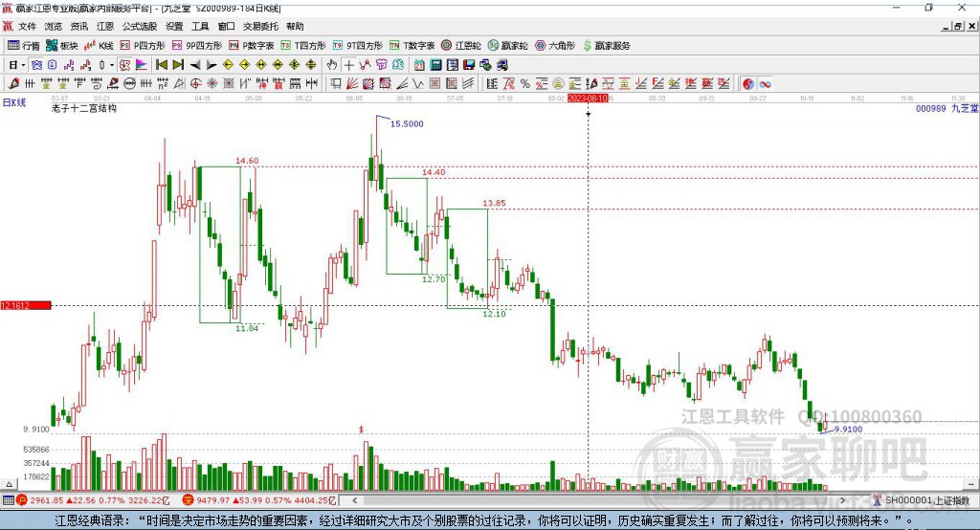Select the red fan lines tool
Viewport: 980px width, 530px height.
(x=352, y=84)
